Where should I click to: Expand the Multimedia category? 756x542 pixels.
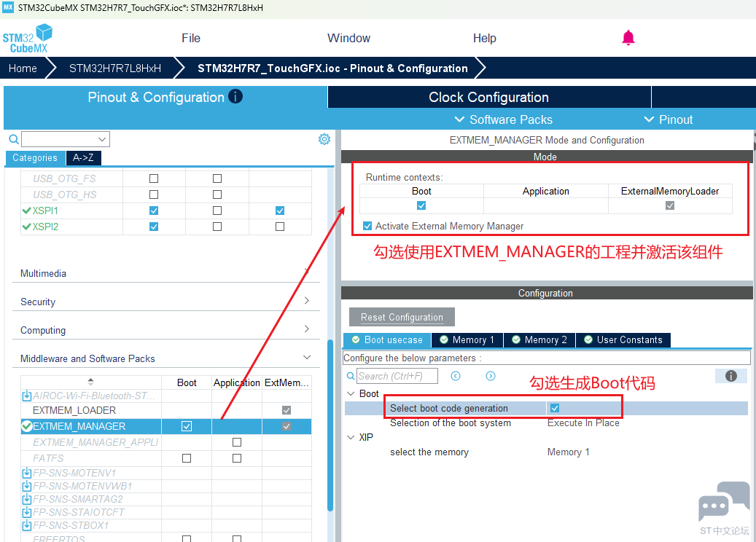(166, 273)
